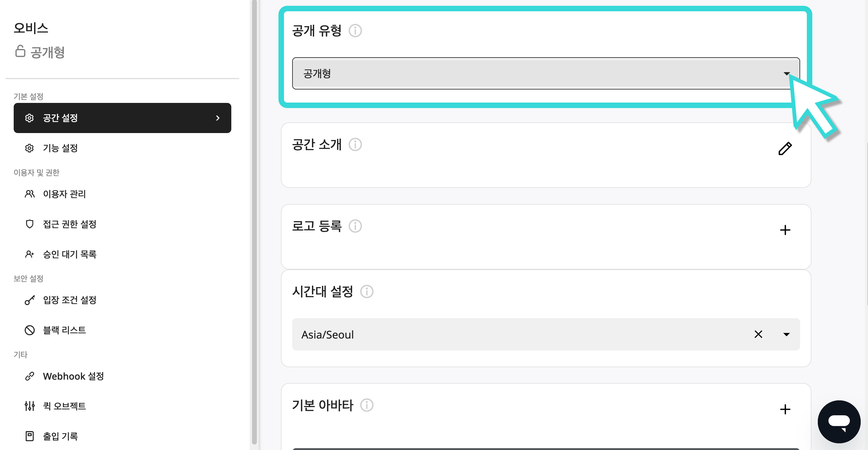The width and height of the screenshot is (868, 450).
Task: Click the Webhook 설정 link icon
Action: (x=30, y=376)
